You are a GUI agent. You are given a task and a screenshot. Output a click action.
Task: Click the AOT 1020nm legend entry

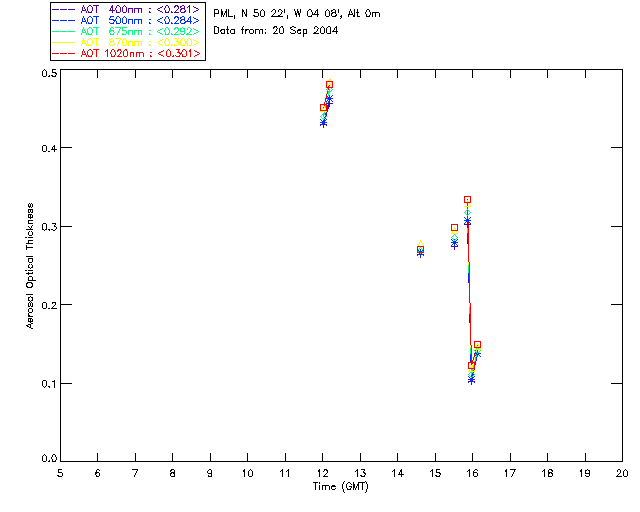point(126,53)
